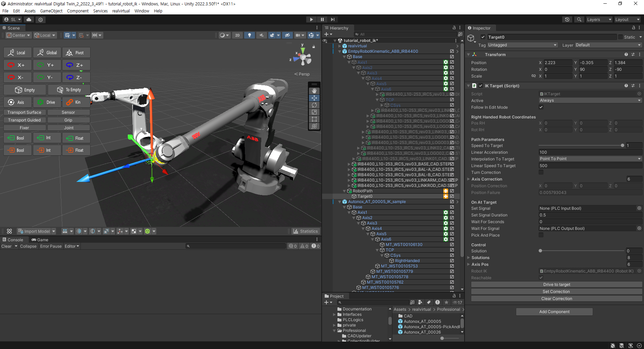This screenshot has width=644, height=349.
Task: Click the Step frame button
Action: [332, 19]
